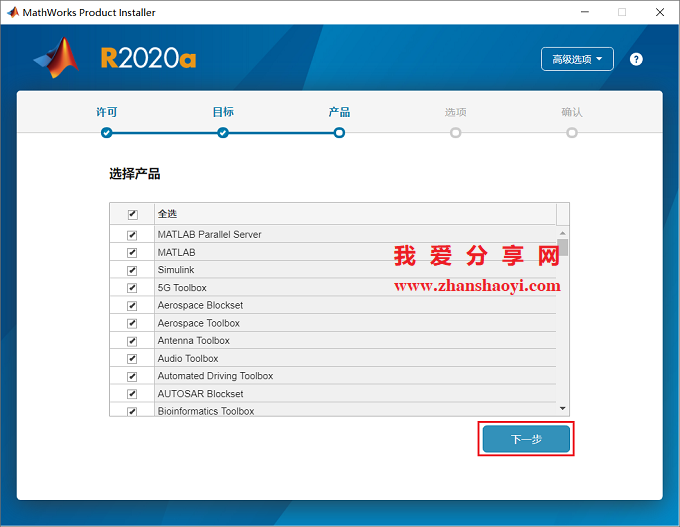The height and width of the screenshot is (527, 680).
Task: Toggle the Aerospace Toolbox checkbox
Action: pos(132,324)
